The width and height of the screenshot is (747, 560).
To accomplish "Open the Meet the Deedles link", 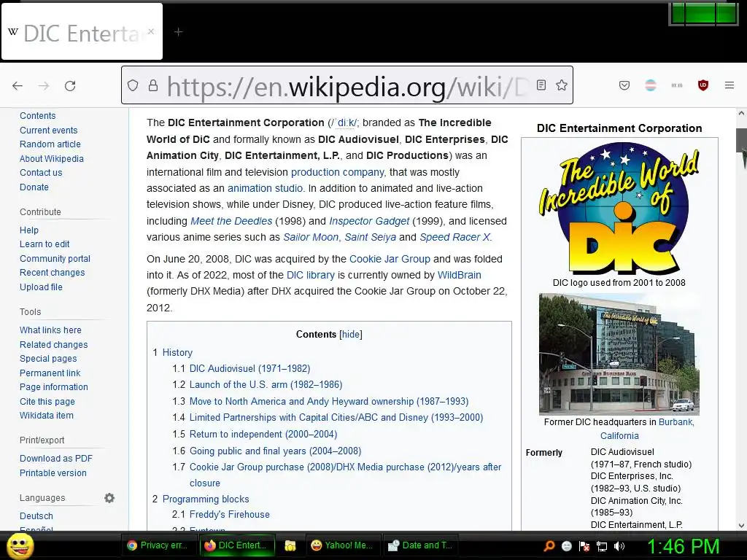I will pos(231,221).
